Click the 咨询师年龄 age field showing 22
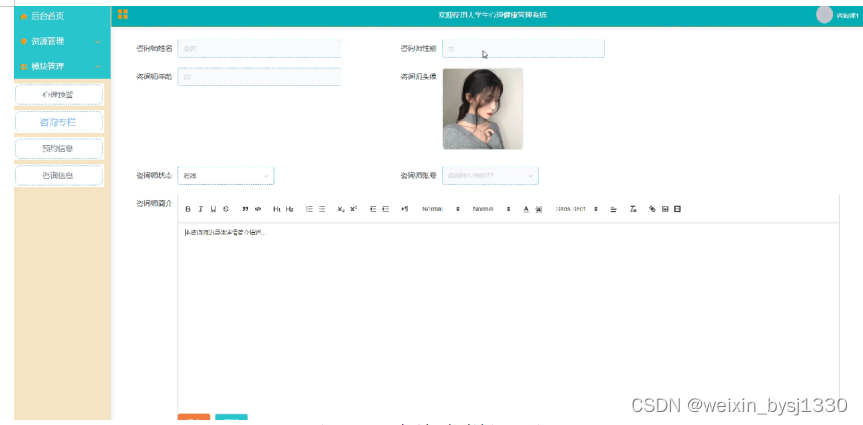Viewport: 863px width, 425px height. pos(259,77)
